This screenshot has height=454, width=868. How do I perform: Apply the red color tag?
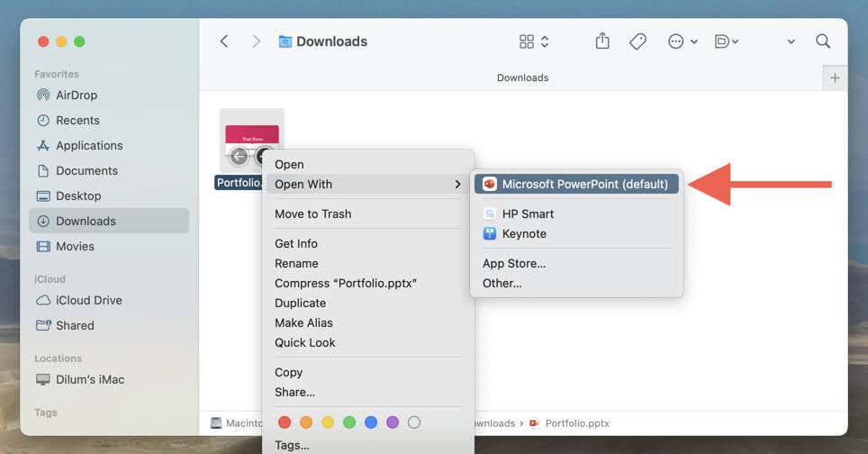(x=285, y=422)
